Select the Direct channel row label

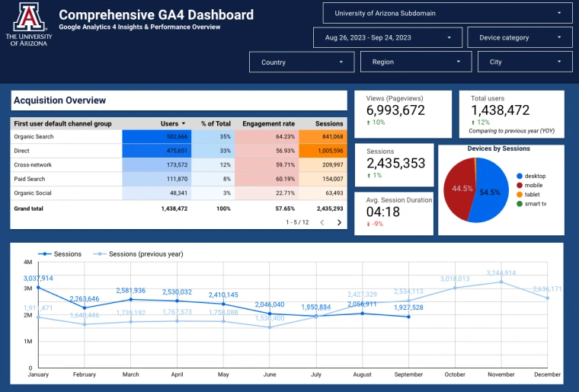point(21,151)
